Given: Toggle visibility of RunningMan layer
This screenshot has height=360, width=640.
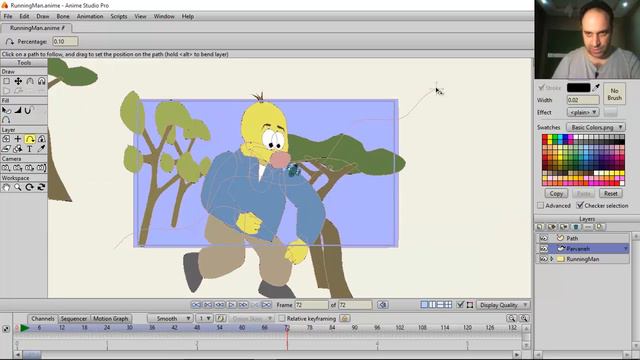Looking at the screenshot, I should point(544,259).
